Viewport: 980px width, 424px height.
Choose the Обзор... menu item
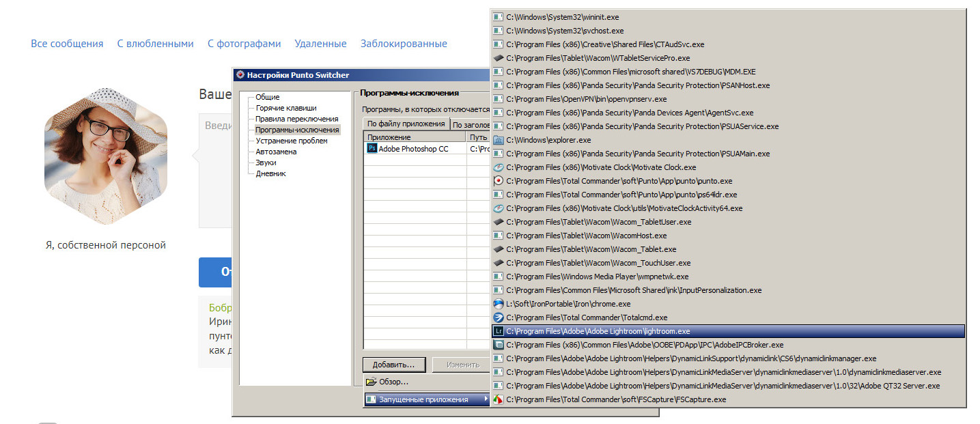click(x=427, y=382)
